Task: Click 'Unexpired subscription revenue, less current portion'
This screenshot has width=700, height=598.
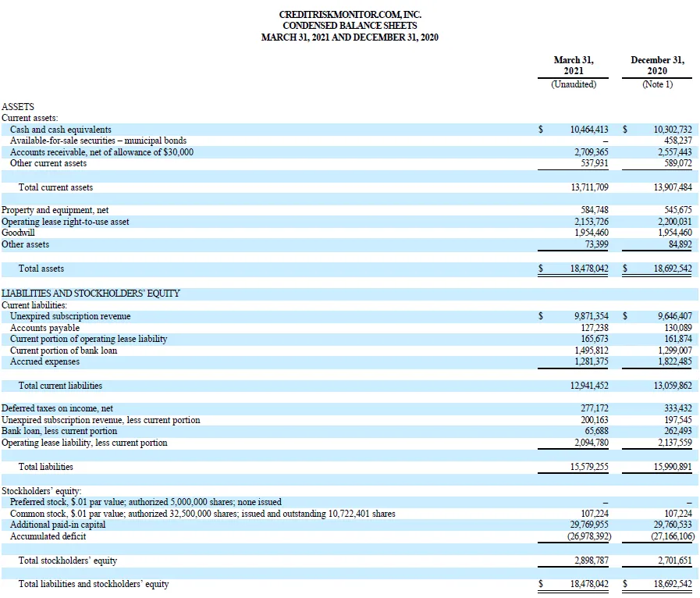Action: coord(101,420)
